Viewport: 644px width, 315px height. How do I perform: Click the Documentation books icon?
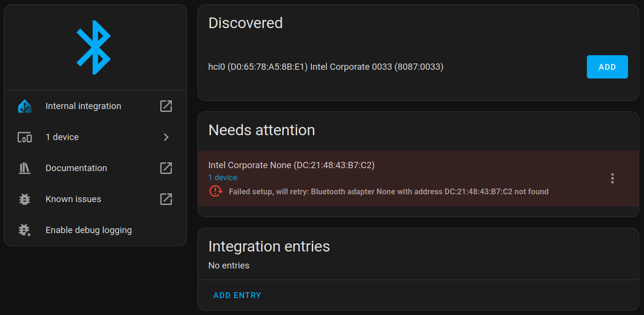pyautogui.click(x=25, y=168)
